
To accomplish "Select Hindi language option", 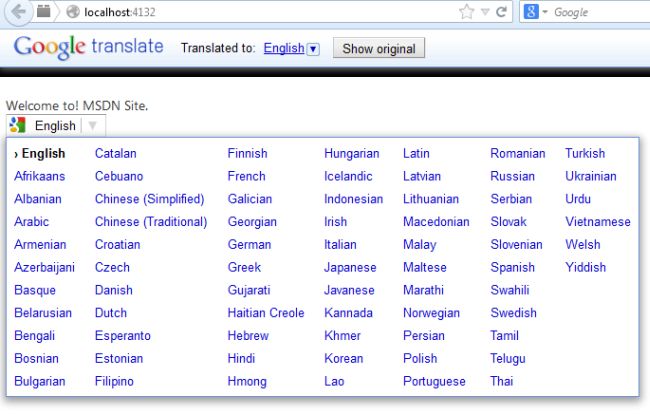I will coord(241,359).
